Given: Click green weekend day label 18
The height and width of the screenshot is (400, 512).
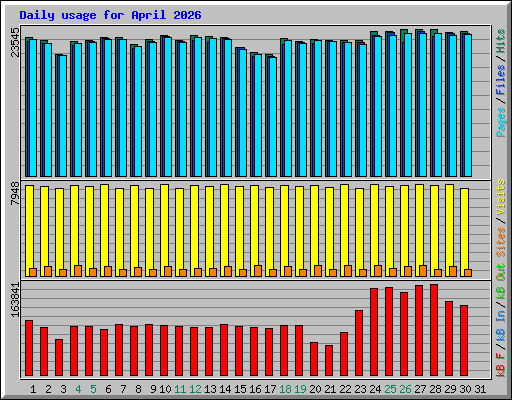Looking at the screenshot, I should (285, 389).
